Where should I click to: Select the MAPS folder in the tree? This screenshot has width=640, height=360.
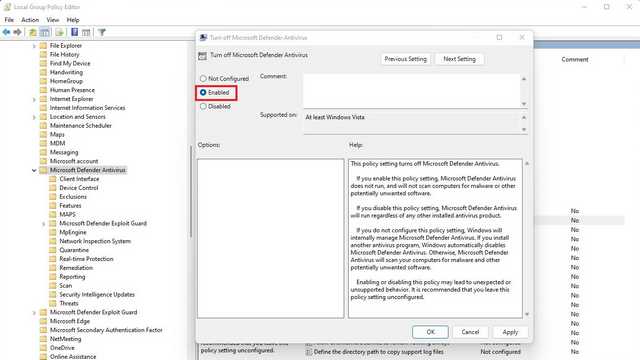tap(67, 215)
